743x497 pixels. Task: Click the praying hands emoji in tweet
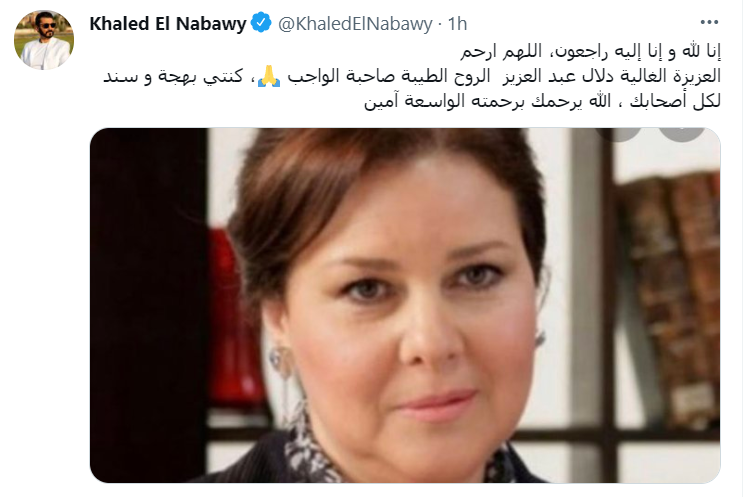tap(269, 77)
